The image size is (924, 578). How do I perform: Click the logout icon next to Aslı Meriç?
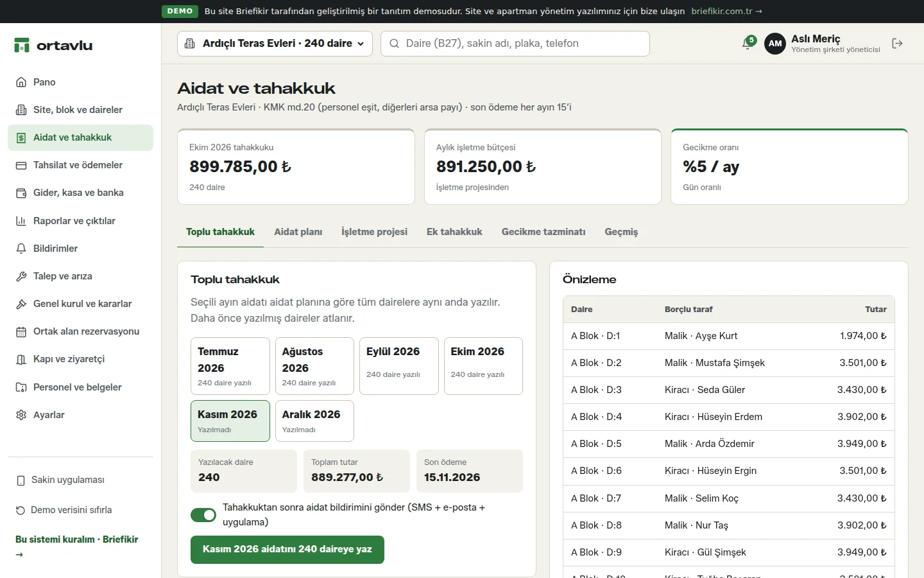(x=897, y=44)
